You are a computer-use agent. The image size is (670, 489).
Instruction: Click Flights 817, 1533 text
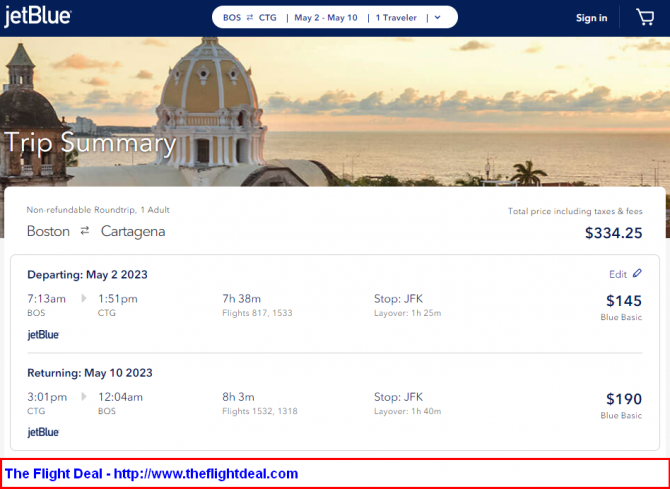(257, 313)
